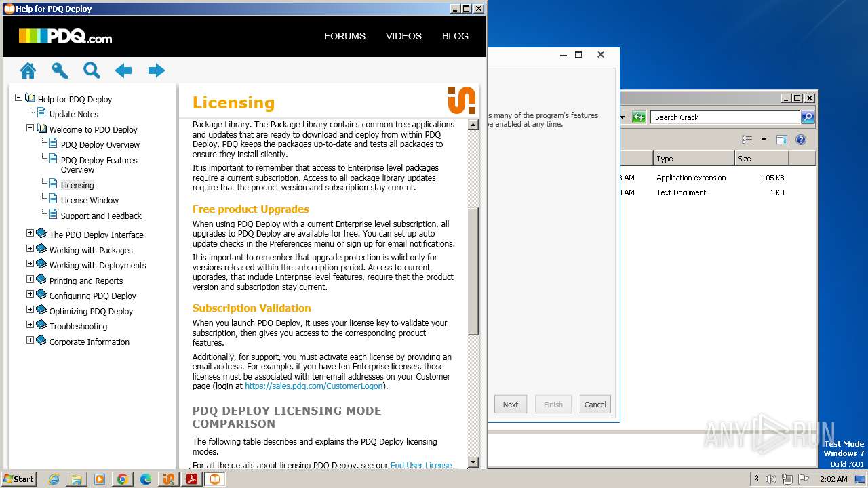The image size is (868, 488).
Task: Click the PDQ.com logo
Action: (x=65, y=37)
